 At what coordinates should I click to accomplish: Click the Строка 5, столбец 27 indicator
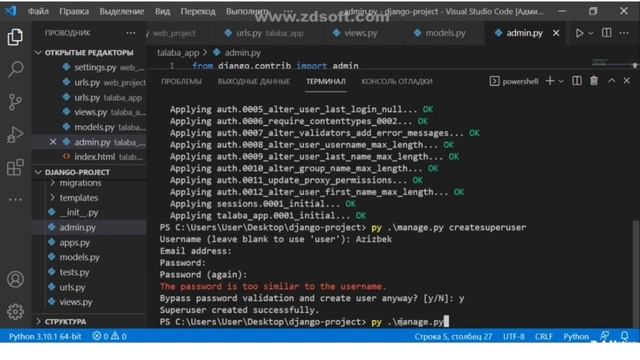(x=453, y=336)
